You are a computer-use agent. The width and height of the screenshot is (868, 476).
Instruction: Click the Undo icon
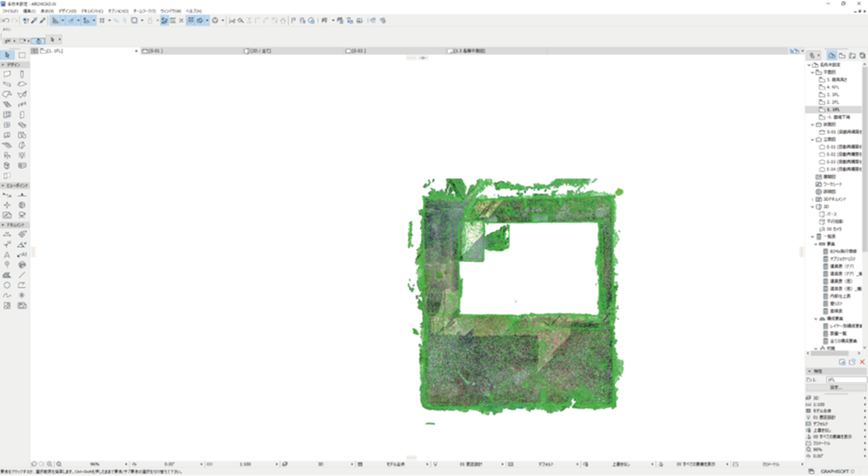(x=5, y=21)
